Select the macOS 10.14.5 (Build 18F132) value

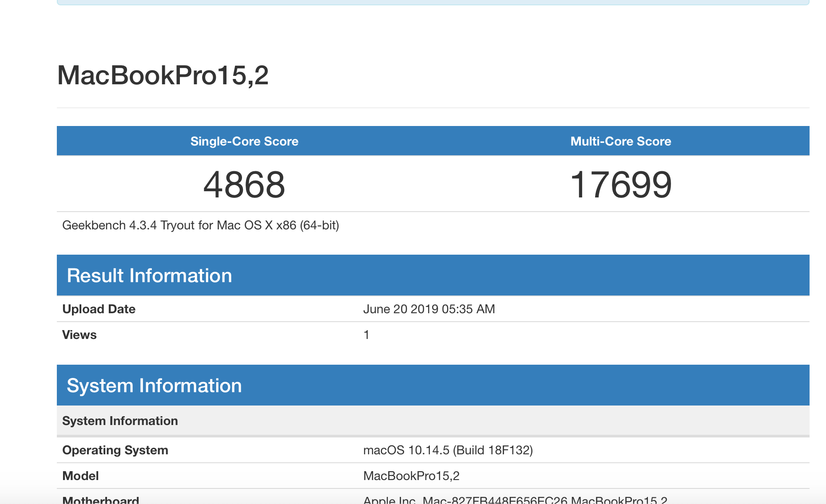click(x=448, y=450)
